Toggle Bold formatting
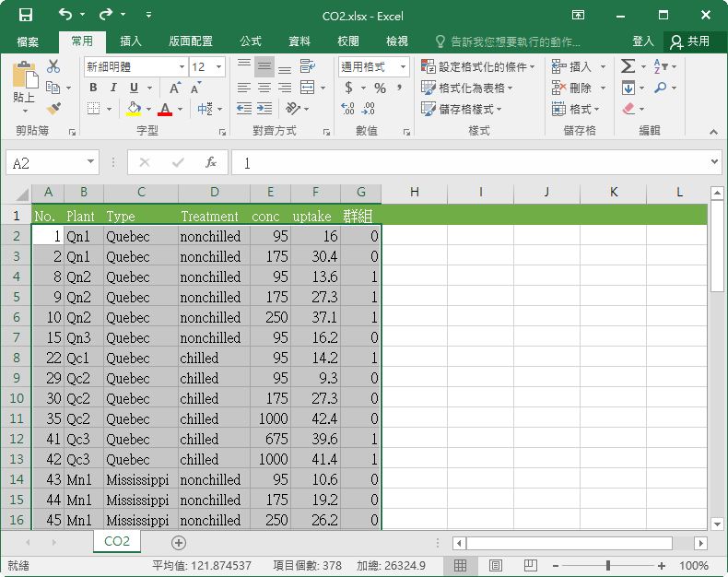Image resolution: width=728 pixels, height=577 pixels. pyautogui.click(x=93, y=88)
